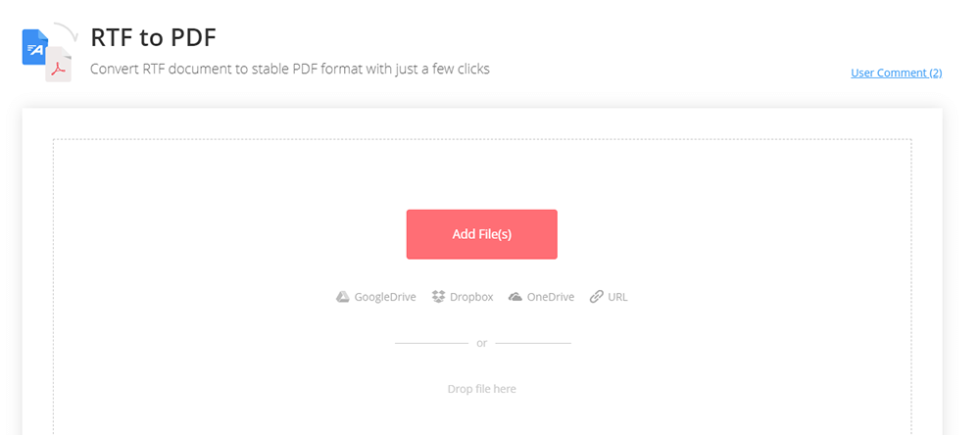980x435 pixels.
Task: Click the OneDrive cloud icon
Action: click(515, 297)
